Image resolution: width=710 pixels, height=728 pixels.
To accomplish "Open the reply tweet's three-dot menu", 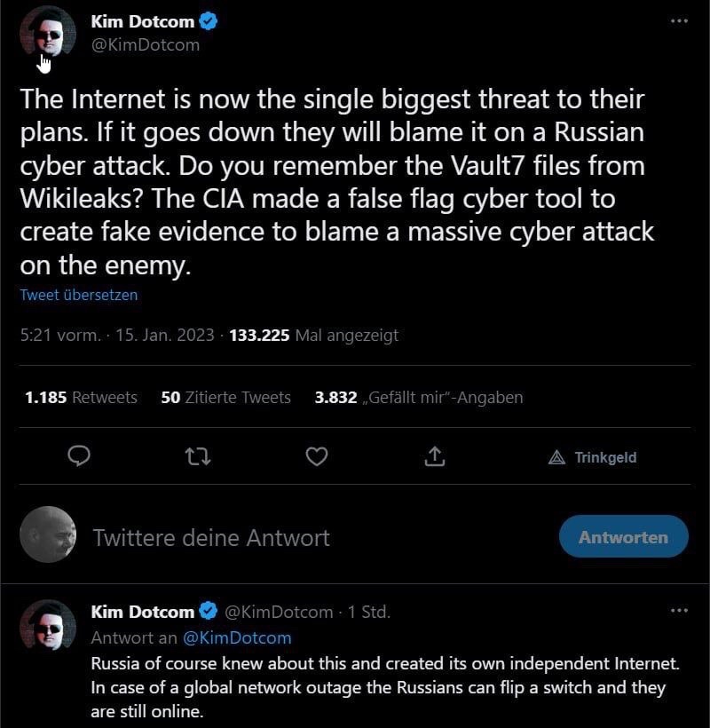I will [679, 611].
